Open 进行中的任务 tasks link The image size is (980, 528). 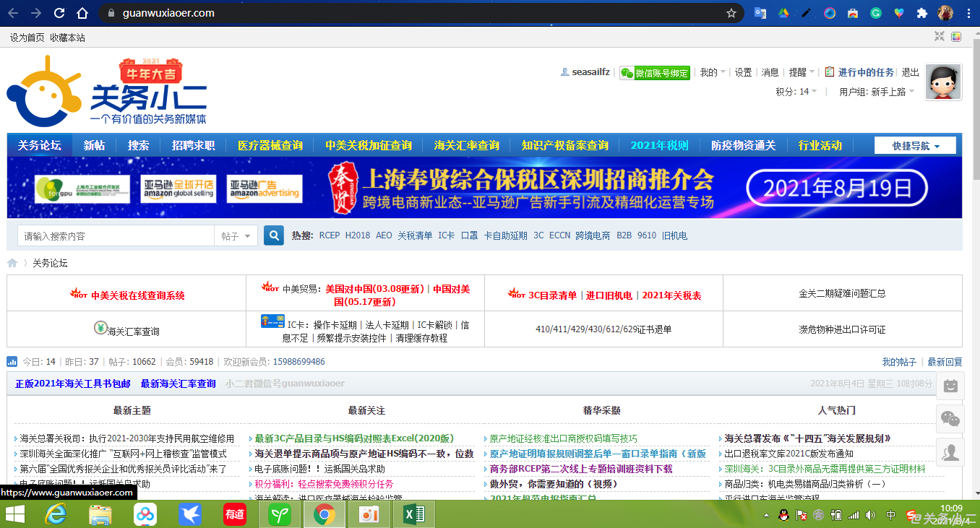(860, 72)
